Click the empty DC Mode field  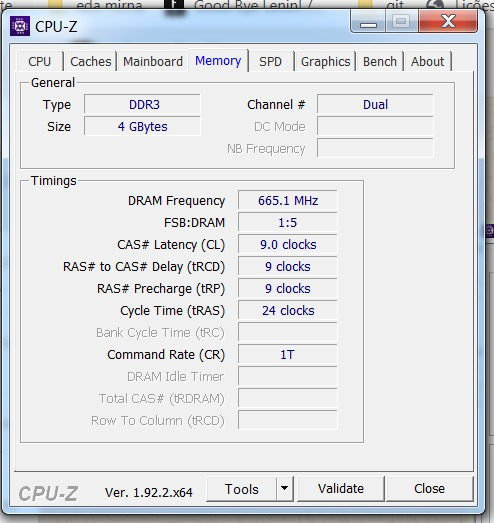point(375,127)
